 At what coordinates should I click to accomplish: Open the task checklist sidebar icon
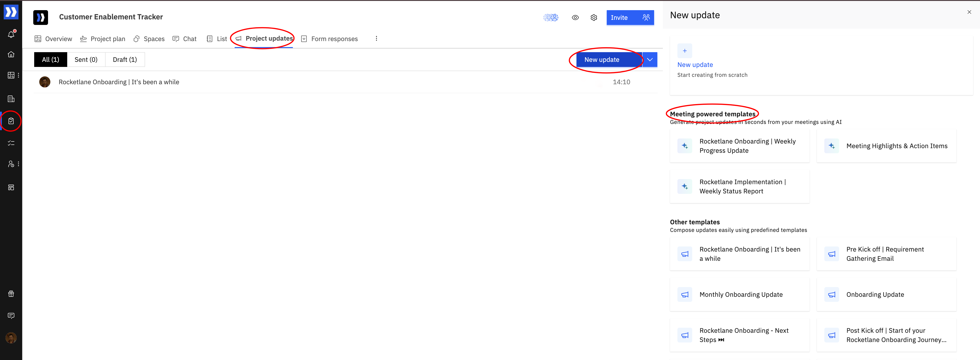[11, 143]
